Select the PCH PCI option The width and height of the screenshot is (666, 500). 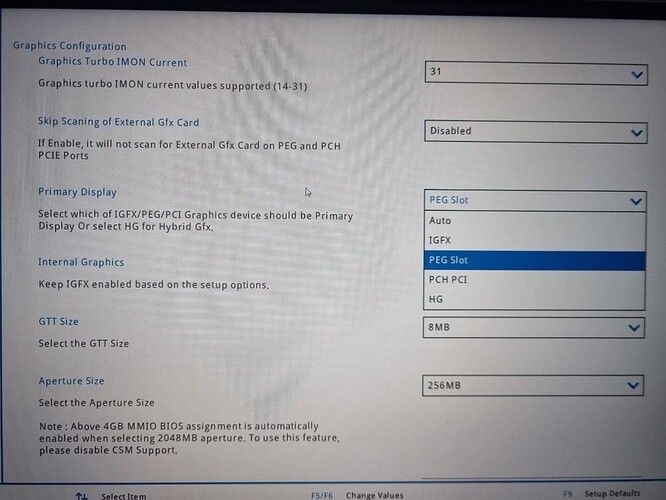click(x=447, y=280)
